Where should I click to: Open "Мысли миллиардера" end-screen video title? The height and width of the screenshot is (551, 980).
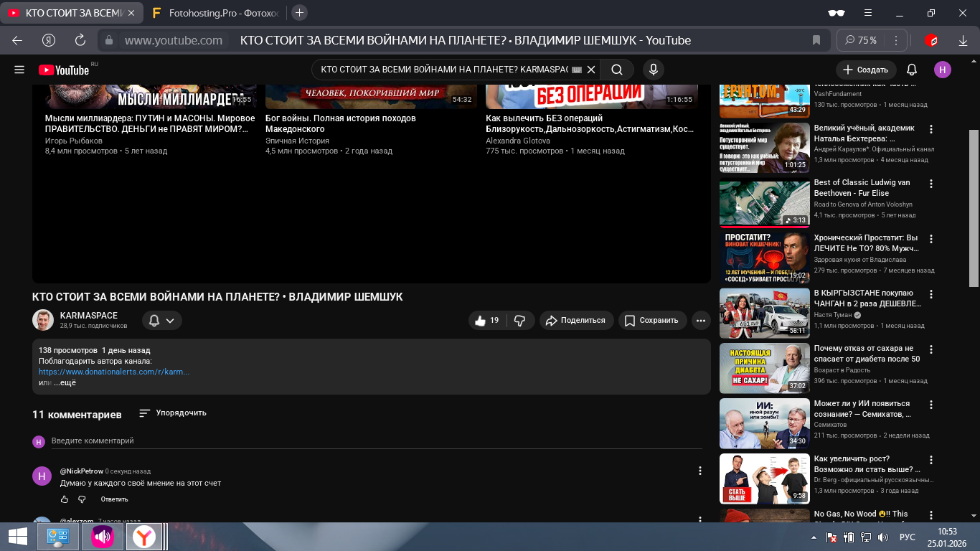click(x=151, y=123)
